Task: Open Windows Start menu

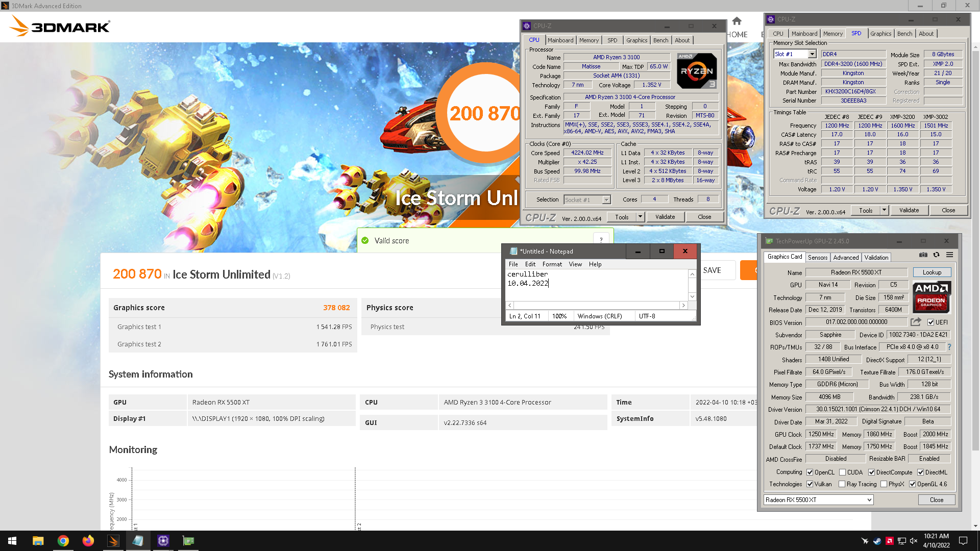Action: point(12,541)
